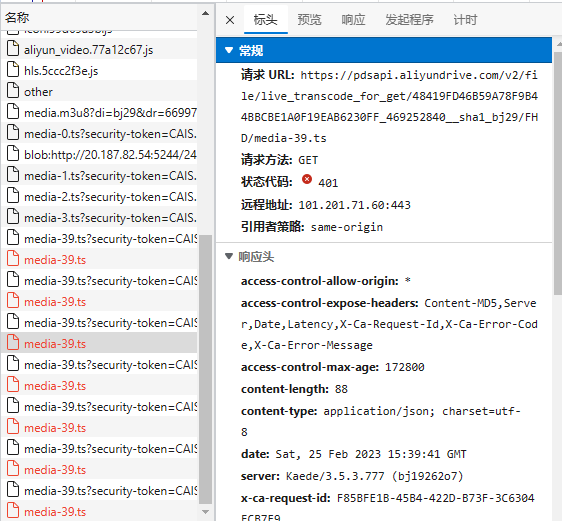This screenshot has width=562, height=521.
Task: Click the request list scrollbar thumb
Action: click(x=205, y=369)
